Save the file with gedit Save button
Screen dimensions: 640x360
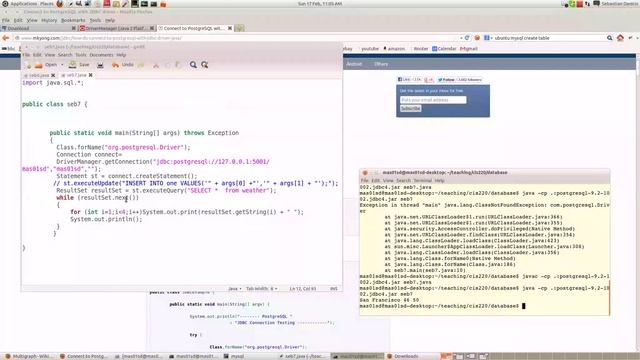[x=79, y=65]
